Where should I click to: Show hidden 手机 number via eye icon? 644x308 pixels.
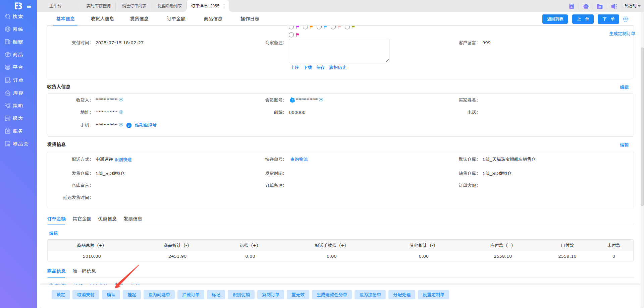121,125
